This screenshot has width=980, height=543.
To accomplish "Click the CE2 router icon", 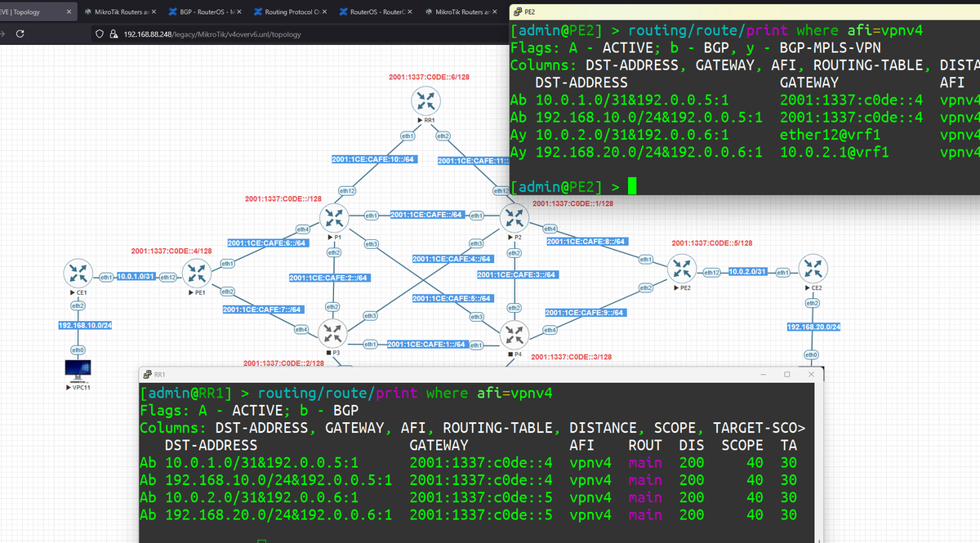I will pos(813,268).
